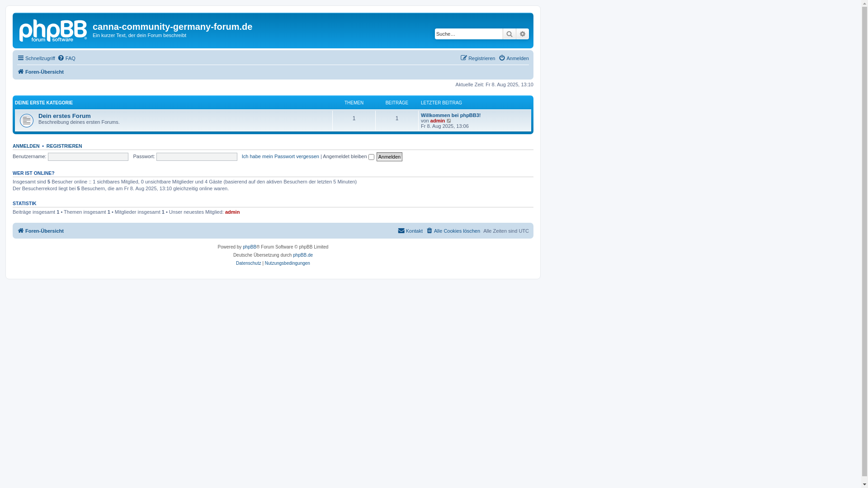Screen dimensions: 868x488
Task: Open the FAQ page
Action: [x=66, y=58]
